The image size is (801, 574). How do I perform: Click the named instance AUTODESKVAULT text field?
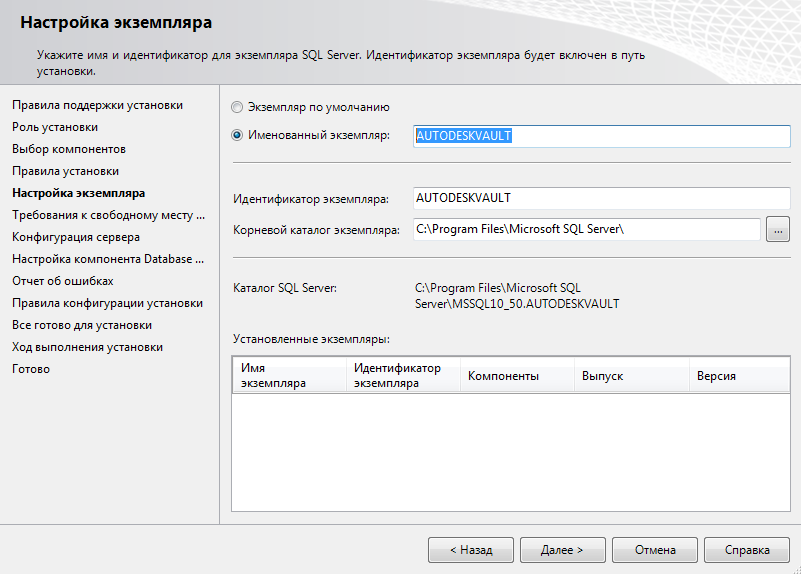[x=601, y=136]
